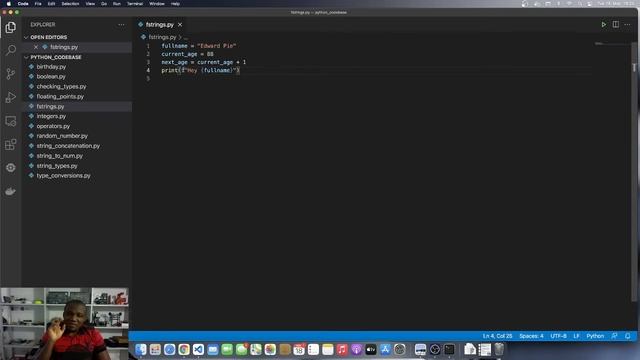Select the fstrings.py editor tab
This screenshot has height=360, width=640.
coord(160,24)
